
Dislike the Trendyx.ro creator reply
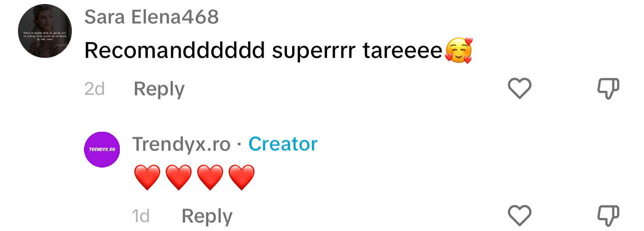pyautogui.click(x=608, y=217)
